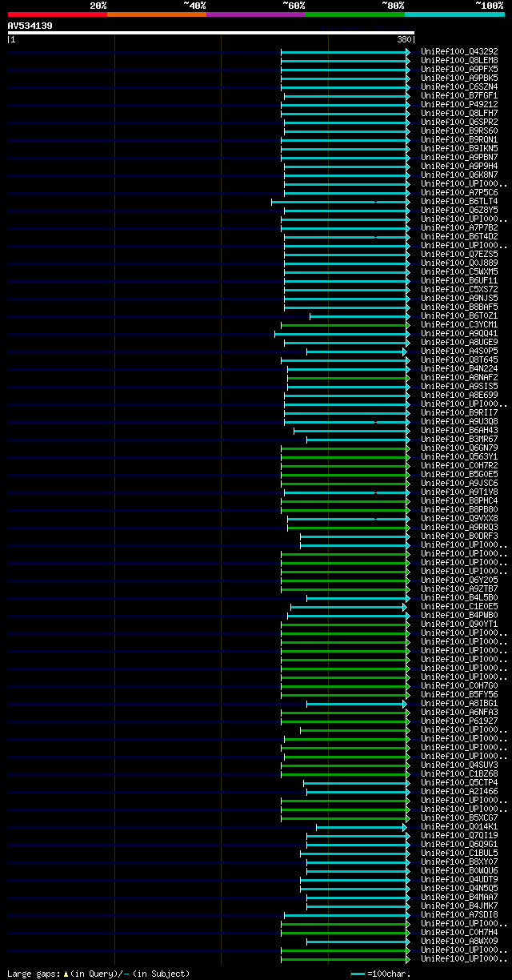Open the UniRef100_Q9VXX8 hit
The height and width of the screenshot is (980, 512).
click(459, 518)
